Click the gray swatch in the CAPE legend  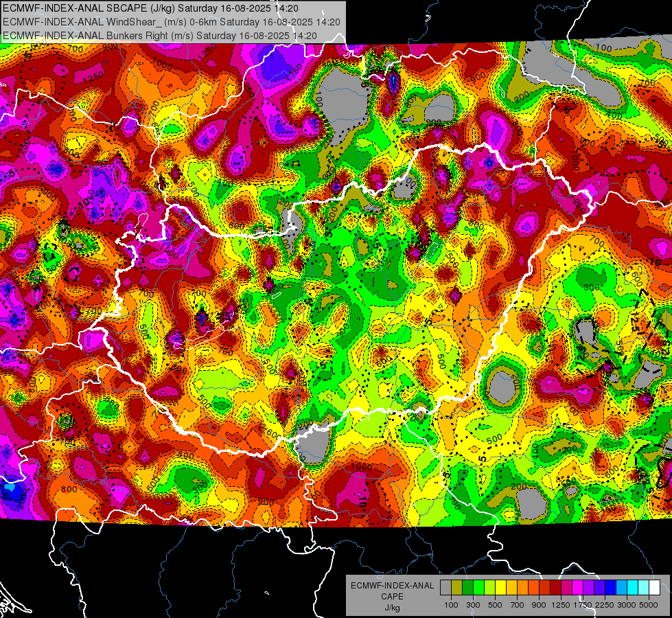pos(445,588)
